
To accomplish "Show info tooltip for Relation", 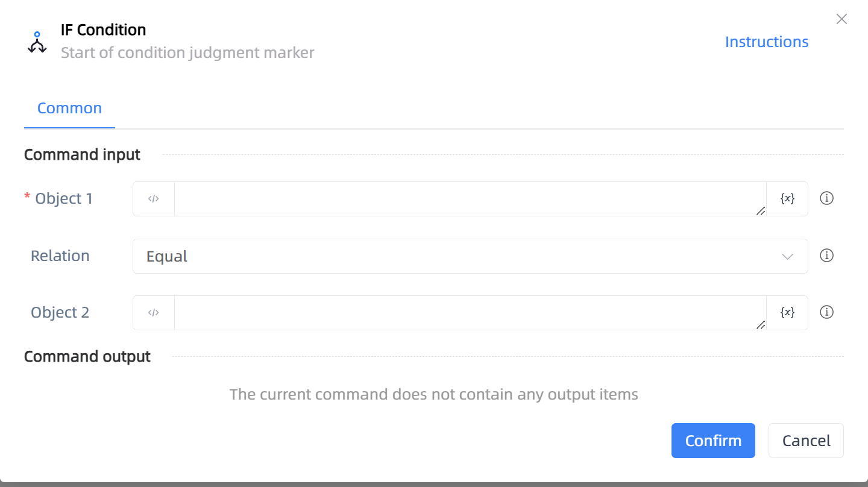I will click(827, 256).
